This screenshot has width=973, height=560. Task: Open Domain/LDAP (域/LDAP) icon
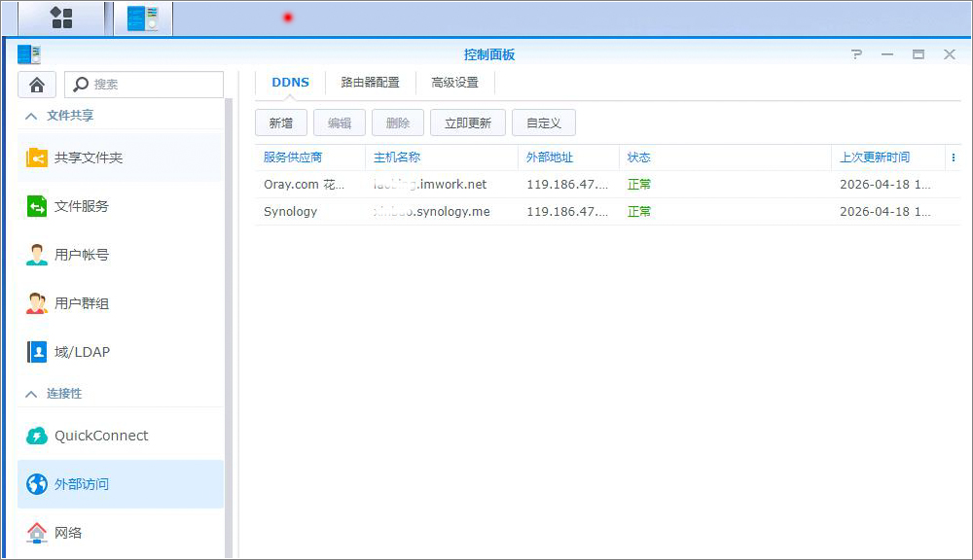pos(37,352)
